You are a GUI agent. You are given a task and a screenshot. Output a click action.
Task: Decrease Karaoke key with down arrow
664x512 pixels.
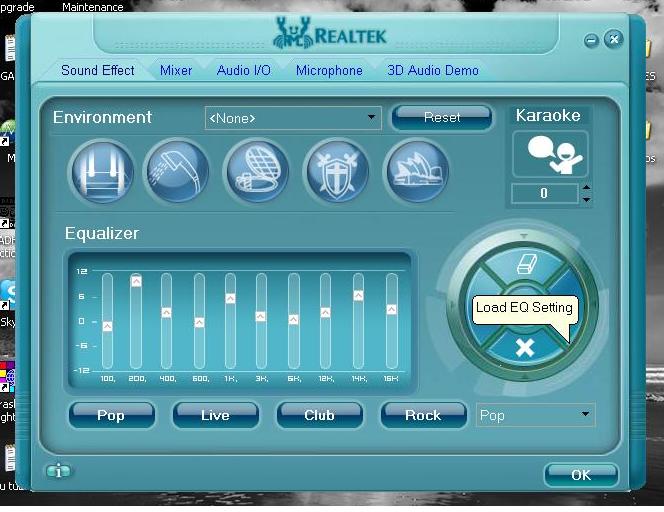pyautogui.click(x=587, y=199)
